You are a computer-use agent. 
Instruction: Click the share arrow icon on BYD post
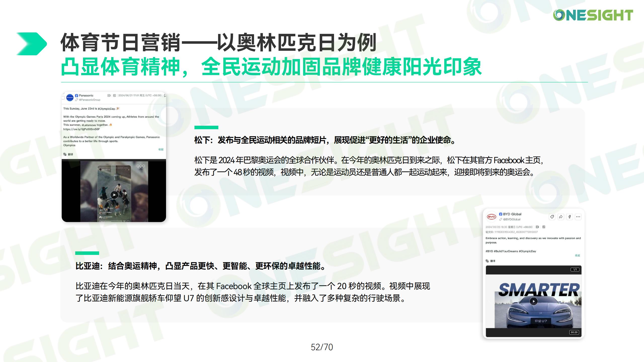(561, 217)
